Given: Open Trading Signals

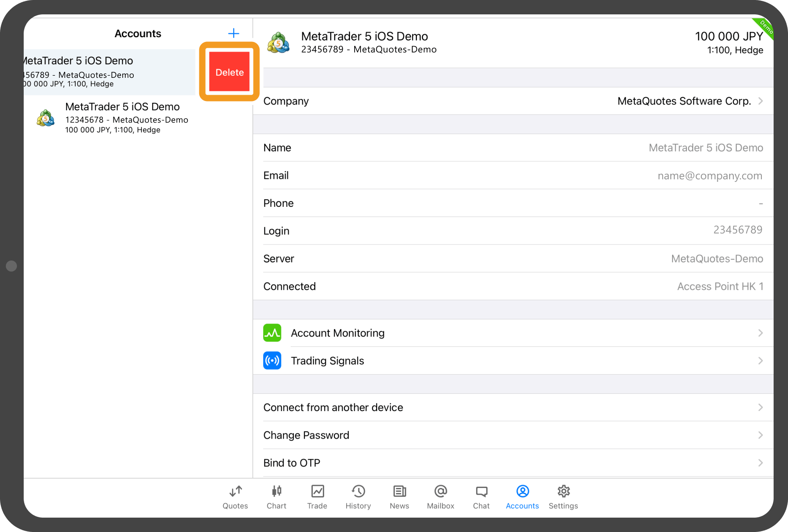Looking at the screenshot, I should click(513, 361).
